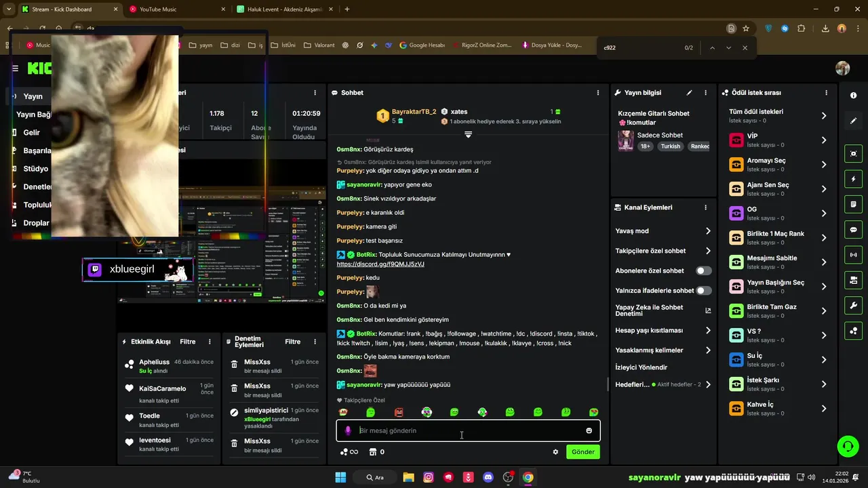Open the Valorant bookmarks folder
This screenshot has width=868, height=488.
coord(319,45)
